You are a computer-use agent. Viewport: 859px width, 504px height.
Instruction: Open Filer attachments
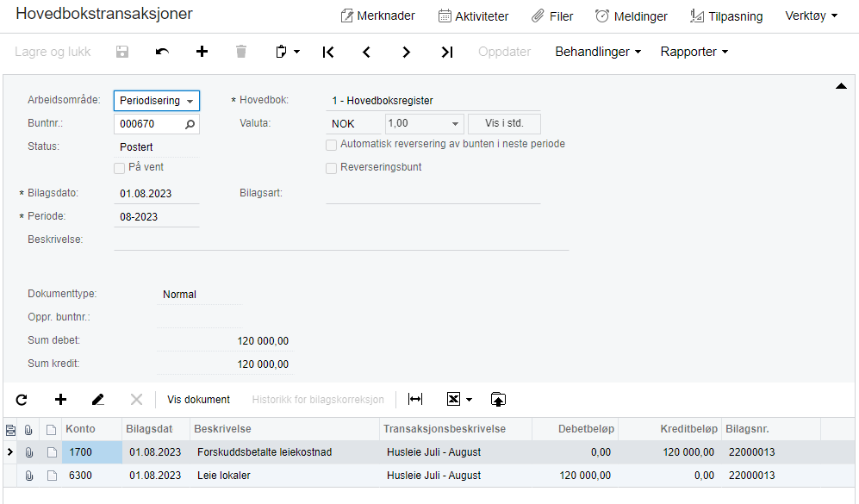[552, 16]
